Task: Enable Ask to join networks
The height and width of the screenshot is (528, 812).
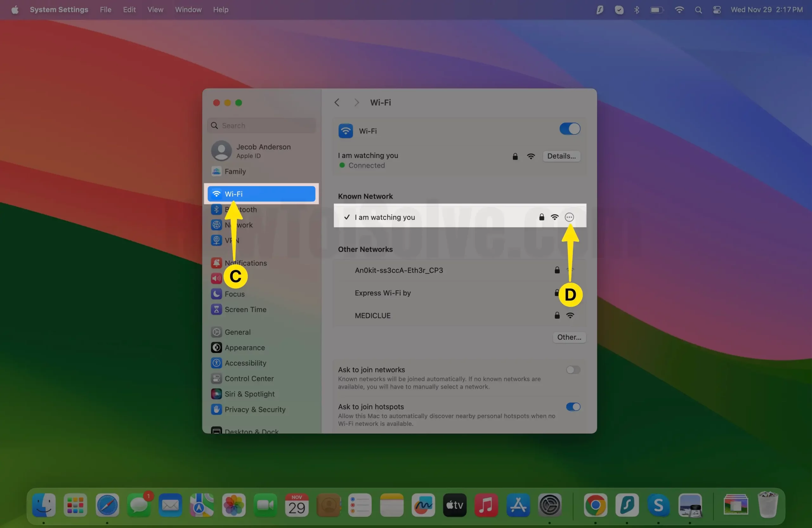Action: (x=573, y=370)
